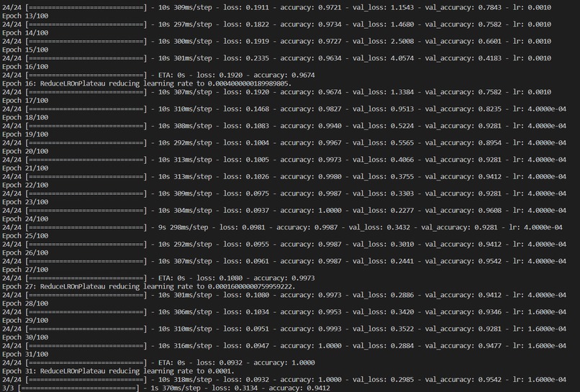Click the 'Epoch 20/100' line
580x392 pixels.
click(25, 151)
